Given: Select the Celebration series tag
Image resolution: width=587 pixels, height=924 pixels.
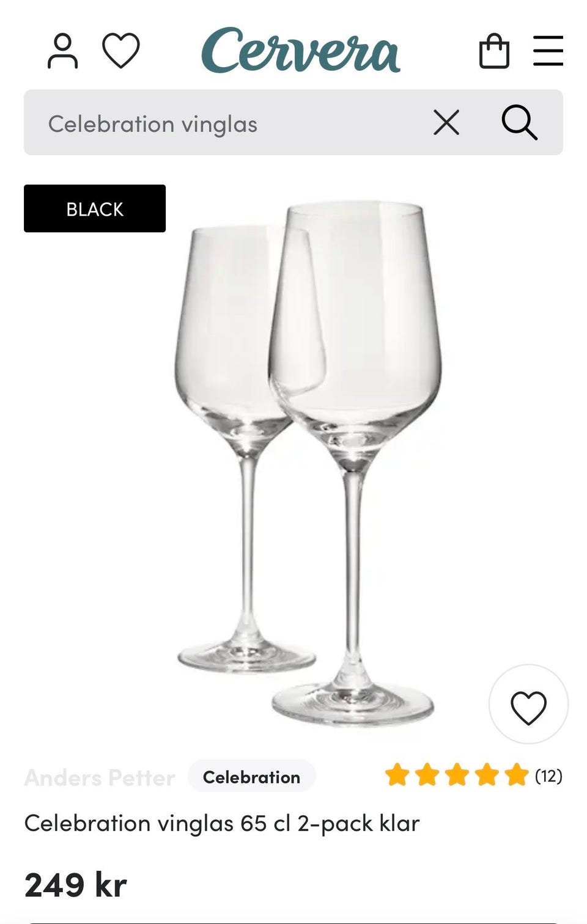Looking at the screenshot, I should pos(251,777).
